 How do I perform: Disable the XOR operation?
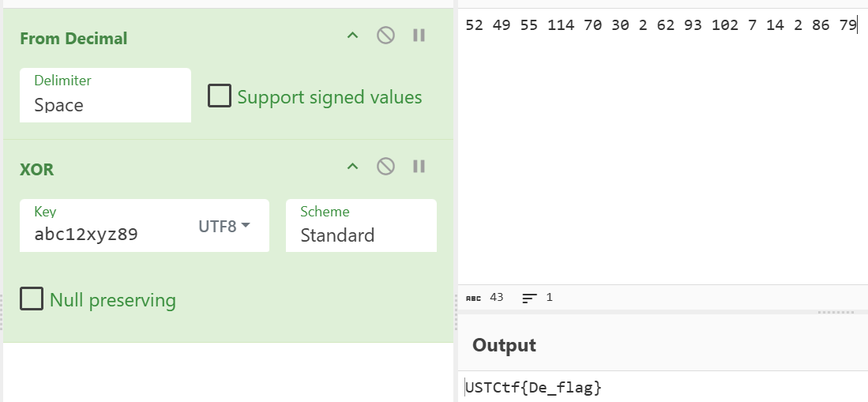coord(385,166)
